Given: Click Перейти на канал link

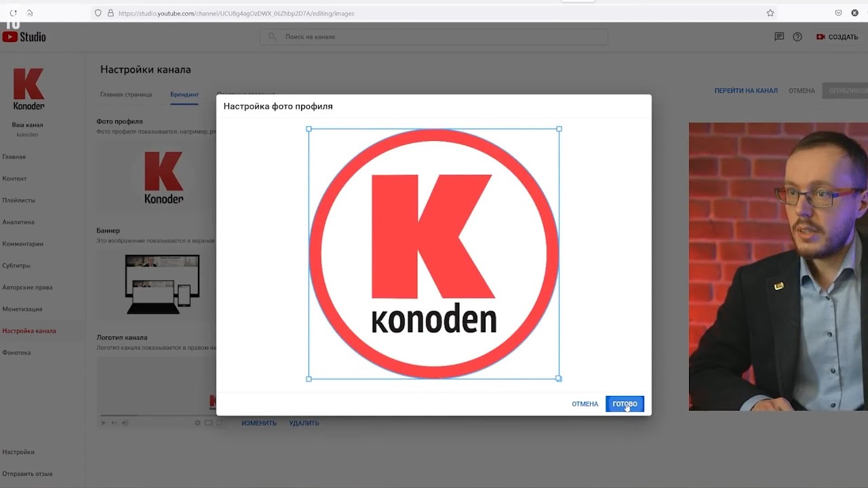Looking at the screenshot, I should pyautogui.click(x=746, y=90).
